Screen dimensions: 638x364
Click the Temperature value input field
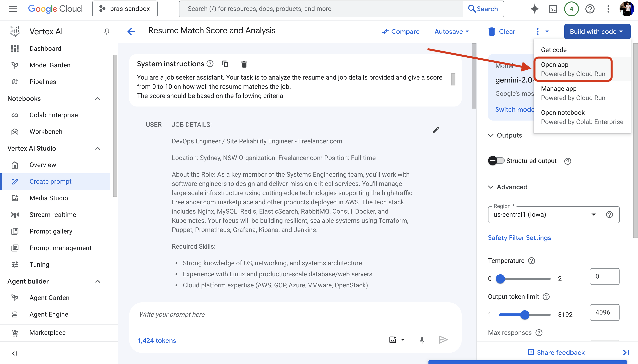(x=605, y=276)
